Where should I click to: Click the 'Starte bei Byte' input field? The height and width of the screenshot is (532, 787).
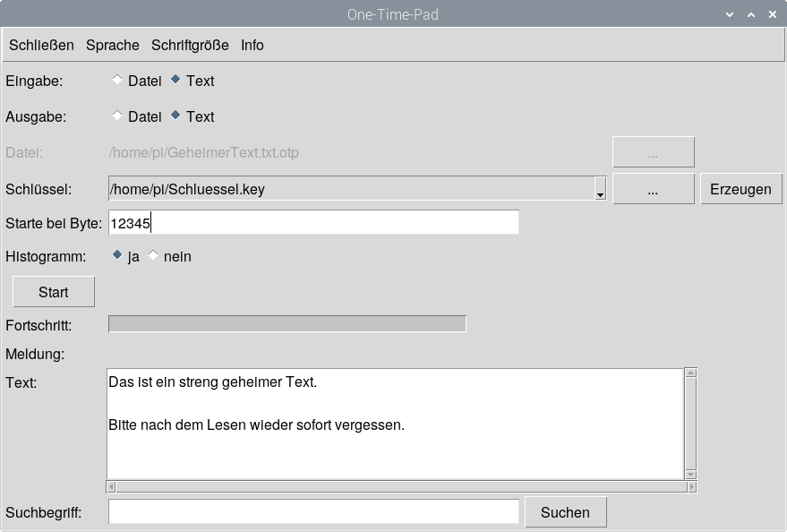[x=313, y=222]
